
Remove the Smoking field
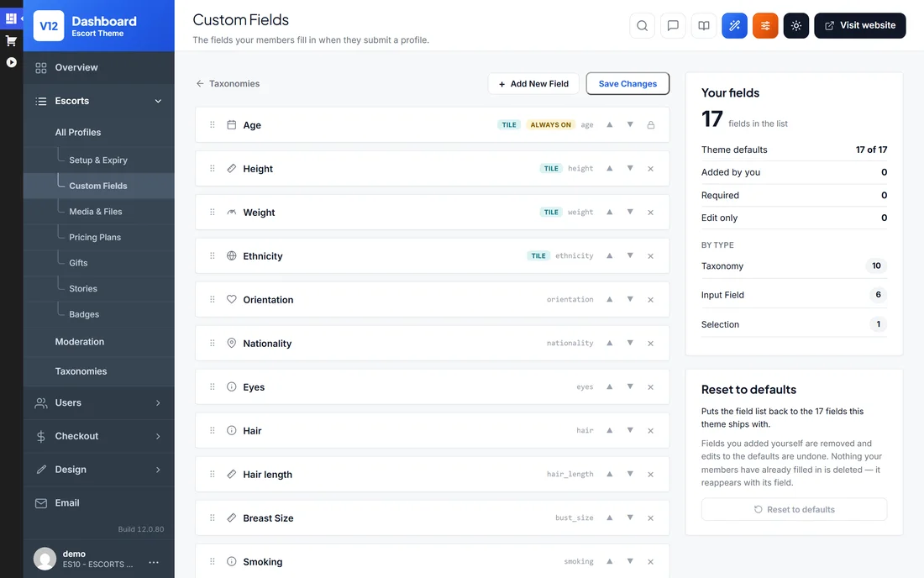coord(650,561)
